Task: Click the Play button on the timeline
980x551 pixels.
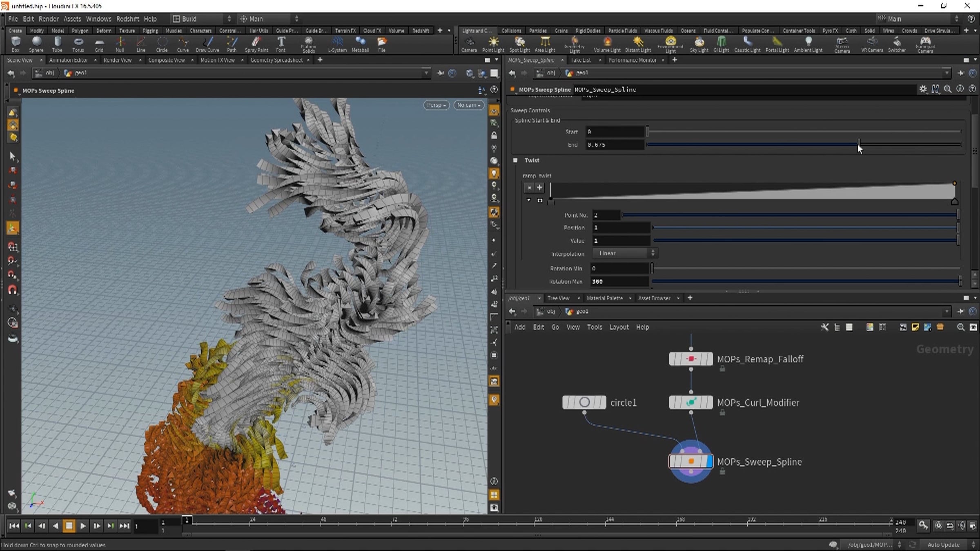Action: pyautogui.click(x=83, y=526)
